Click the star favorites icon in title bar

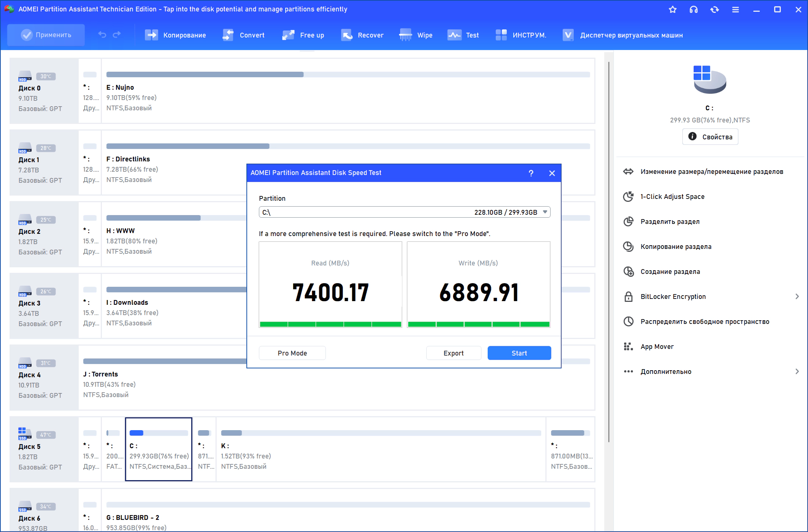673,10
